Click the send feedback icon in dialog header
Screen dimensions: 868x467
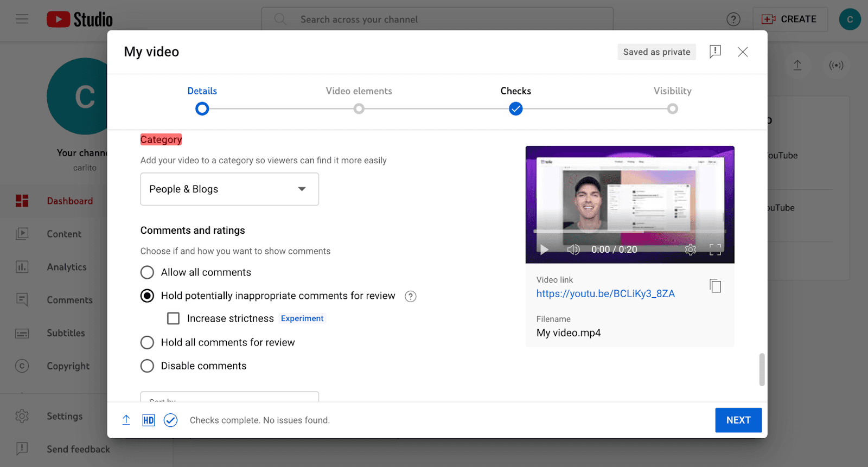click(715, 52)
